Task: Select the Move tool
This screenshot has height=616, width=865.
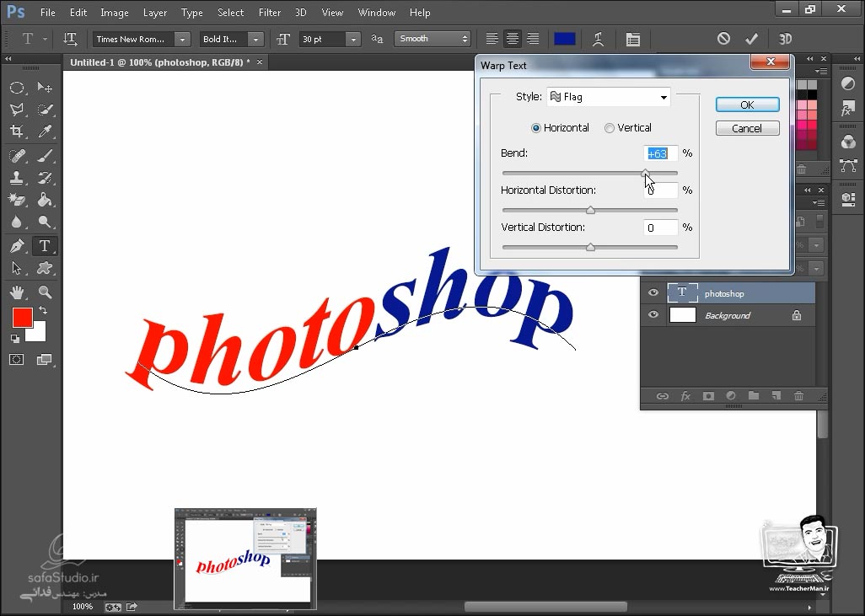Action: pos(45,87)
